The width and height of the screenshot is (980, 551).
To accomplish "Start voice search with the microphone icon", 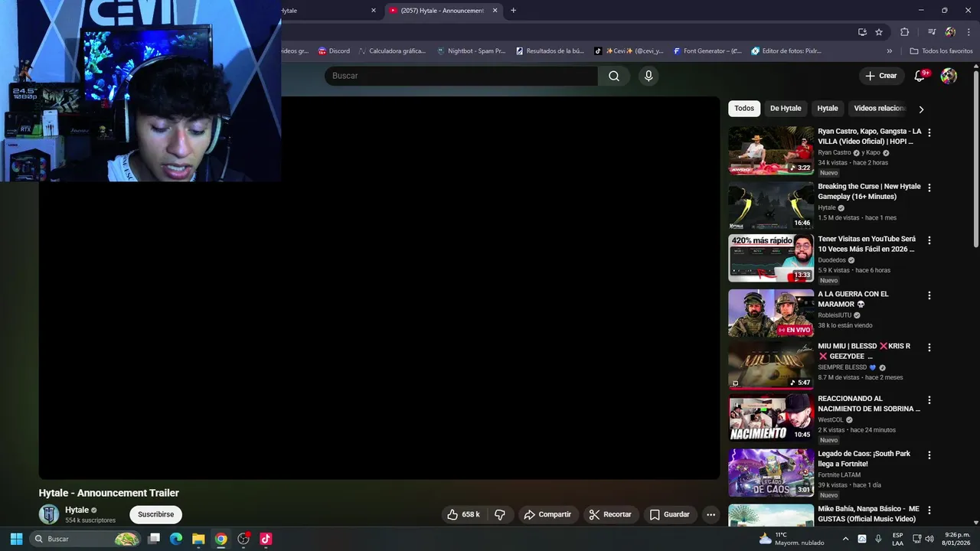I will 648,76.
